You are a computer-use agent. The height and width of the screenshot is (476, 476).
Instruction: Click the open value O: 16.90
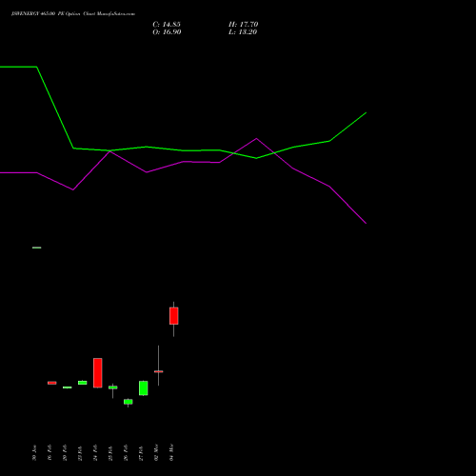click(x=167, y=32)
